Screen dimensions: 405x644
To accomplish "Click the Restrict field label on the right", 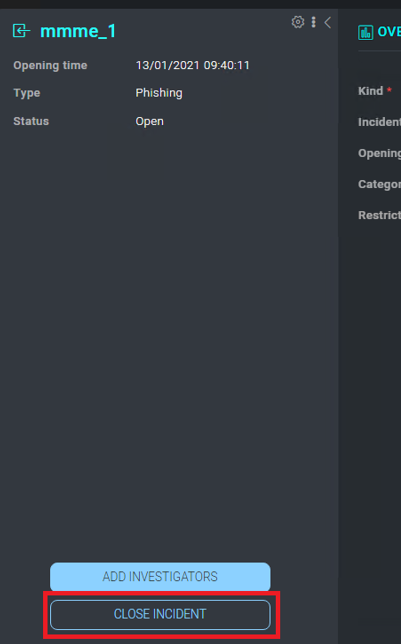I will point(379,215).
